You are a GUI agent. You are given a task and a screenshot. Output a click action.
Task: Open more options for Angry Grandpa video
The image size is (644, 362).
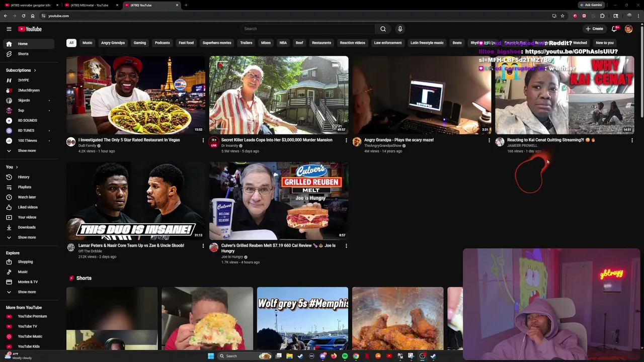tap(489, 140)
